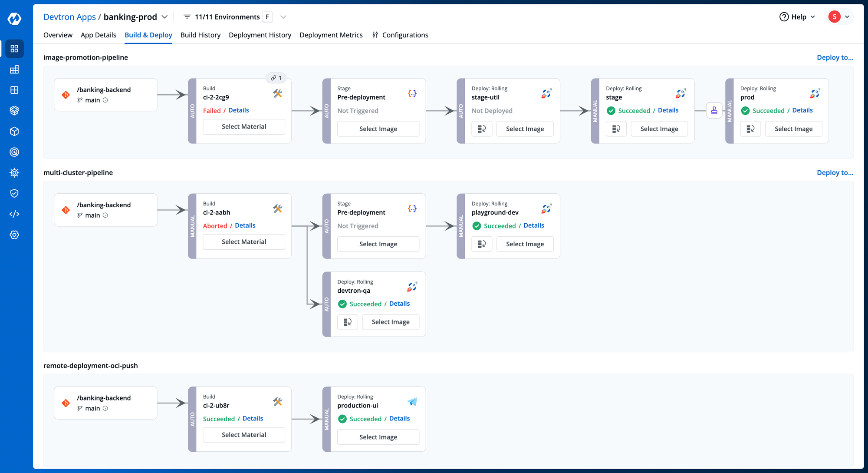Open Details for the stage deployment

(668, 110)
